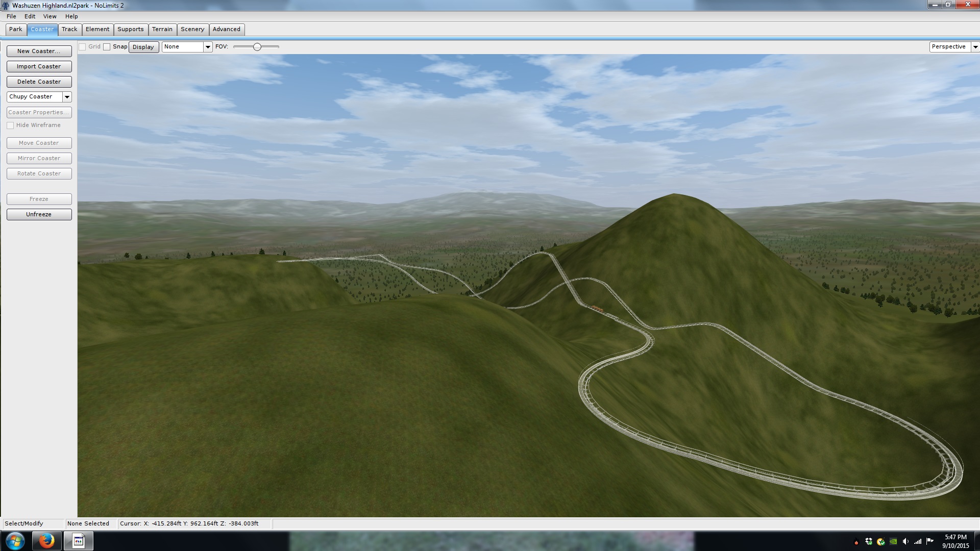Click the network signal tray icon
This screenshot has height=551, width=980.
tap(918, 542)
